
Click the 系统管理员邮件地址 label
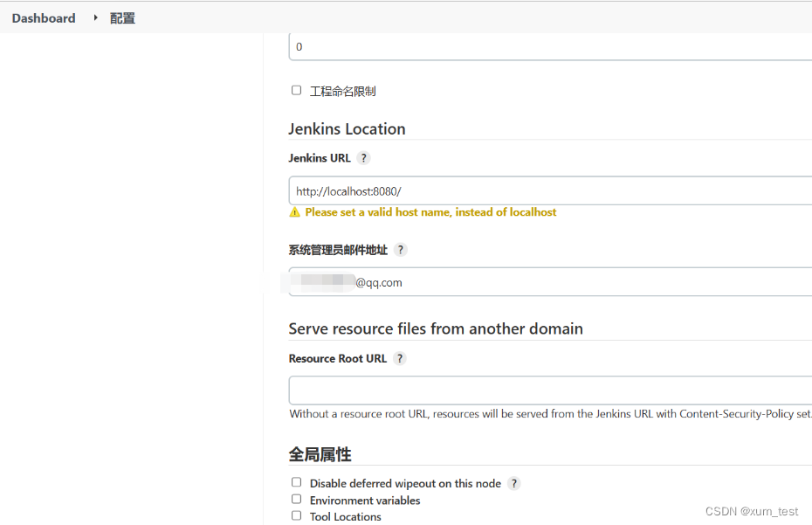coord(338,250)
